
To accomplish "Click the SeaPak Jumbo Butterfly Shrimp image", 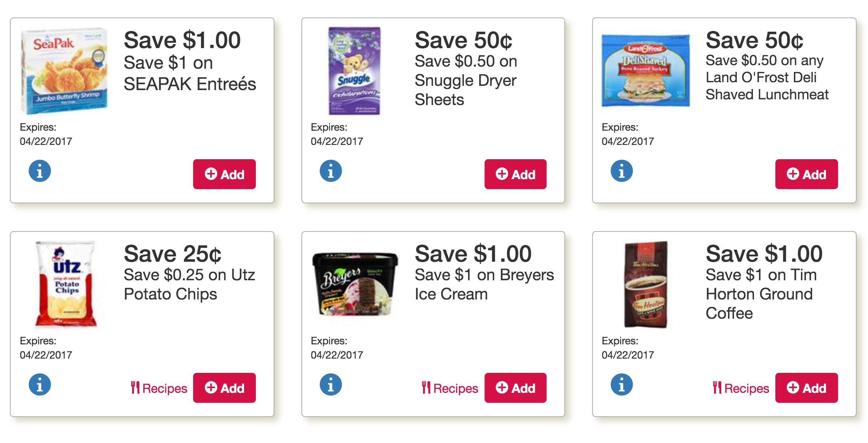I will point(64,71).
